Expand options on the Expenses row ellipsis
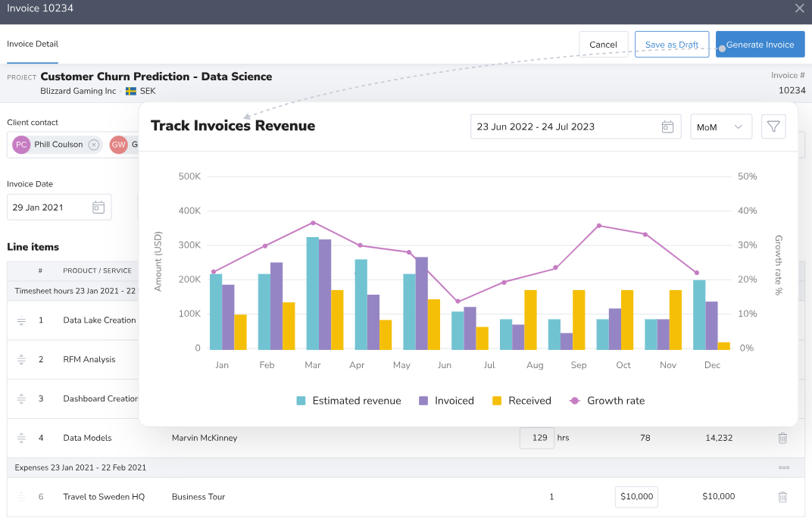The width and height of the screenshot is (812, 528). coord(783,467)
